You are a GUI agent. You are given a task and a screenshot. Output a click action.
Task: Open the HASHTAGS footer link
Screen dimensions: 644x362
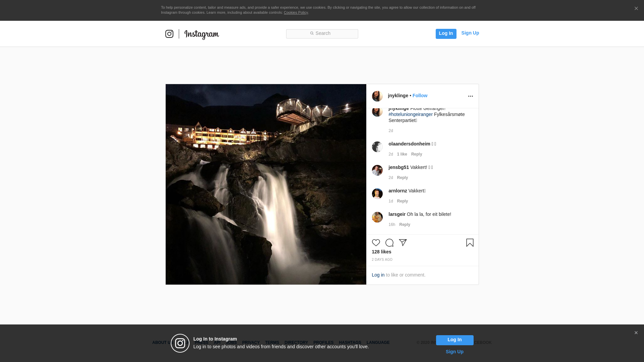pos(350,343)
